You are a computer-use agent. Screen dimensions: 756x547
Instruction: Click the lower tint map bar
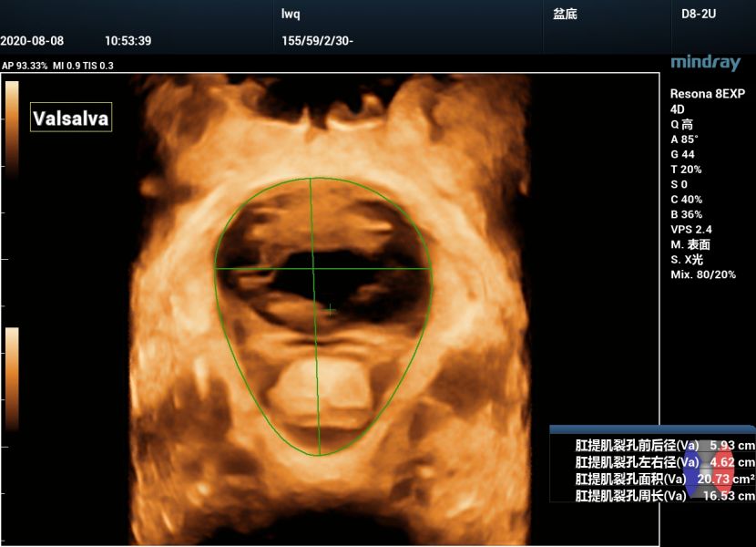point(12,377)
